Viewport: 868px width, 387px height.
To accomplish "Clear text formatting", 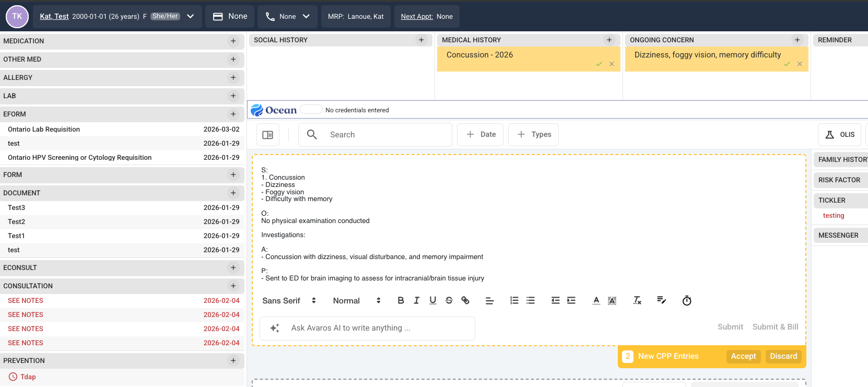I will click(x=637, y=300).
